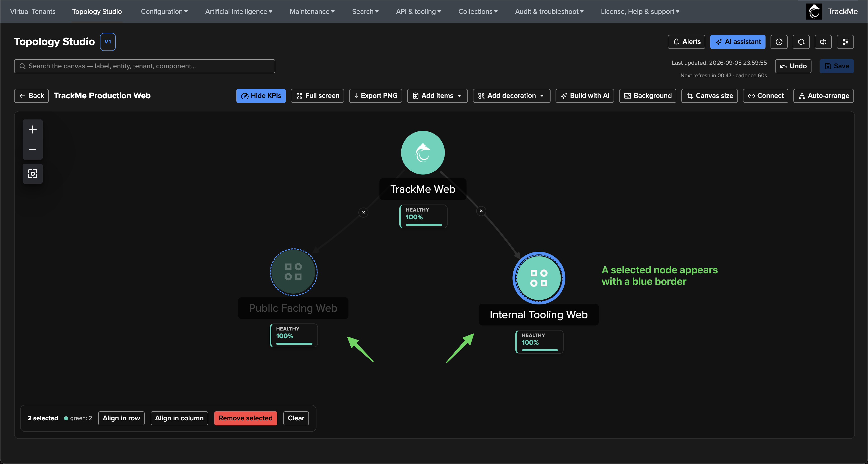Select the Internal Tooling Web node circle

point(538,278)
